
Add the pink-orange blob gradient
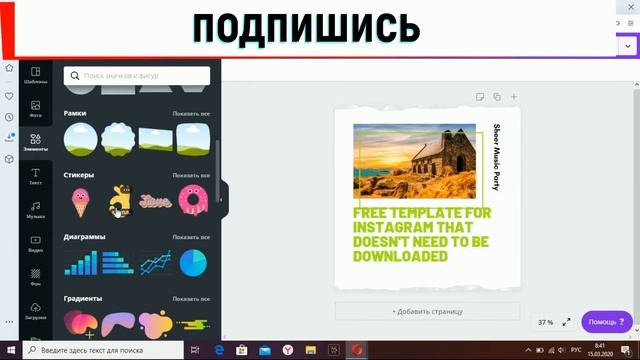(80, 324)
